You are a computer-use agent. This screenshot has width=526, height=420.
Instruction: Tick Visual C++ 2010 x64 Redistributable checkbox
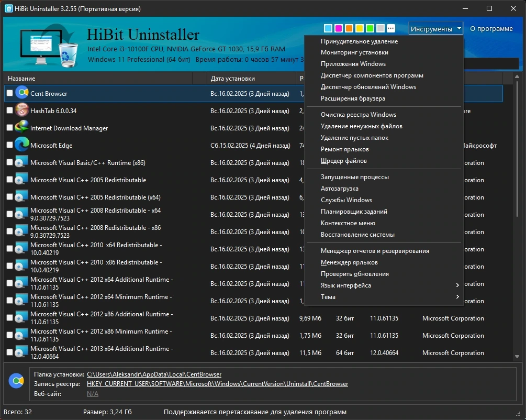(x=10, y=248)
